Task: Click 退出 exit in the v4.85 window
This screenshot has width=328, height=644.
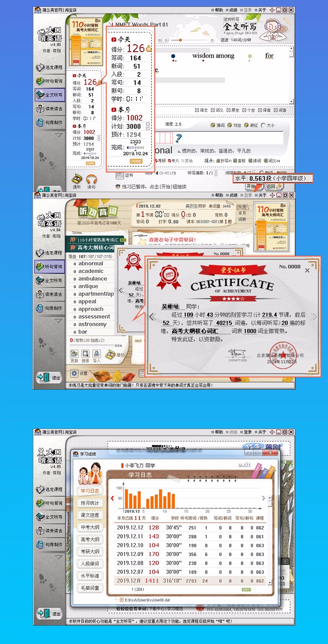Action: (x=49, y=614)
